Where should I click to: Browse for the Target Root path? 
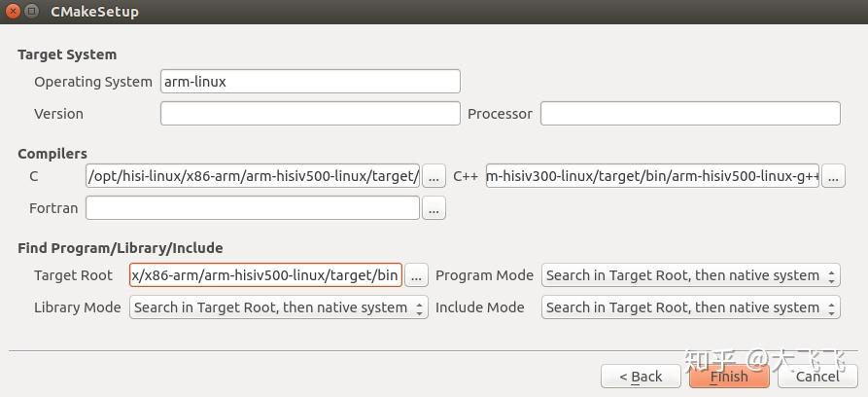point(416,275)
